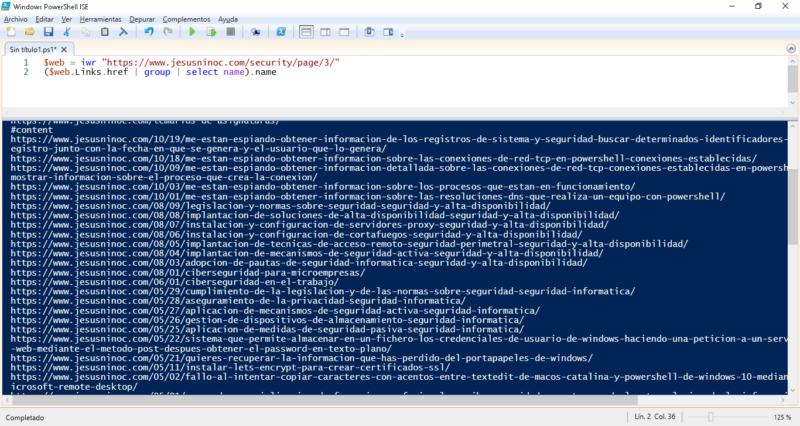Start a new remote PowerShell tab
Image resolution: width=800 pixels, height=426 pixels.
tap(257, 32)
